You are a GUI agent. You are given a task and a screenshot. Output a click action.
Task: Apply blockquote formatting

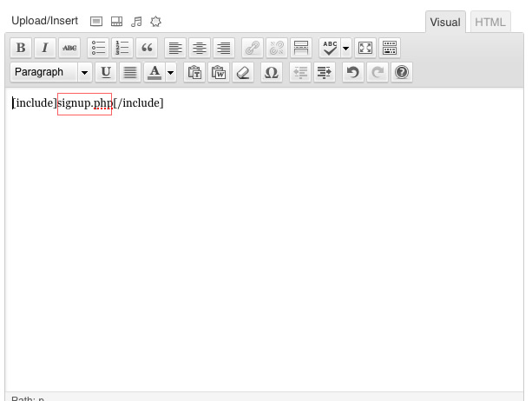147,48
